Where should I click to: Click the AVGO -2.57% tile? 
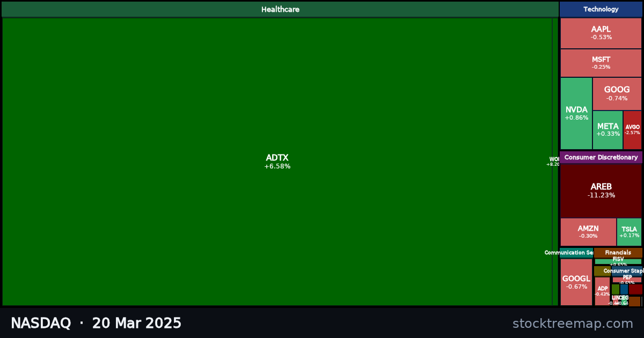click(x=632, y=130)
